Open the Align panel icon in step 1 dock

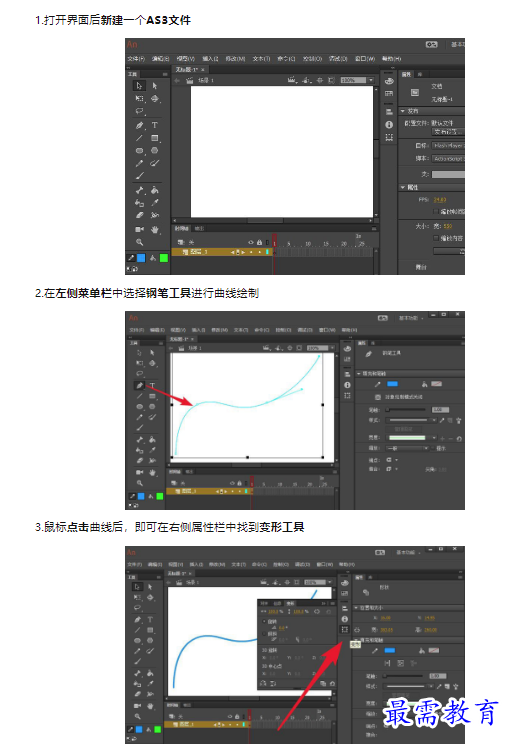389,112
